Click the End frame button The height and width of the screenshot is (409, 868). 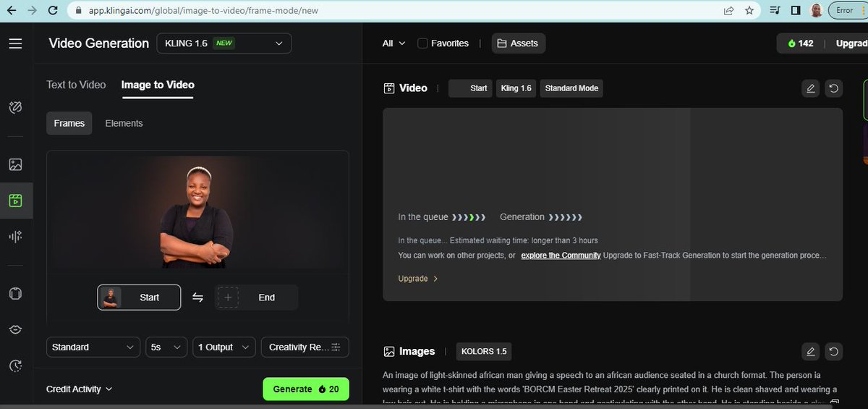click(256, 298)
